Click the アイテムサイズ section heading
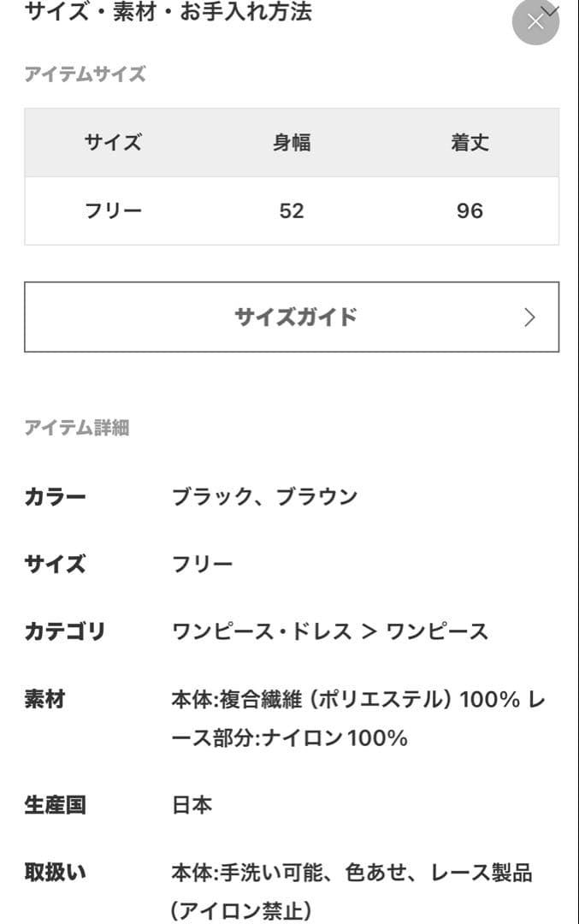 [85, 74]
